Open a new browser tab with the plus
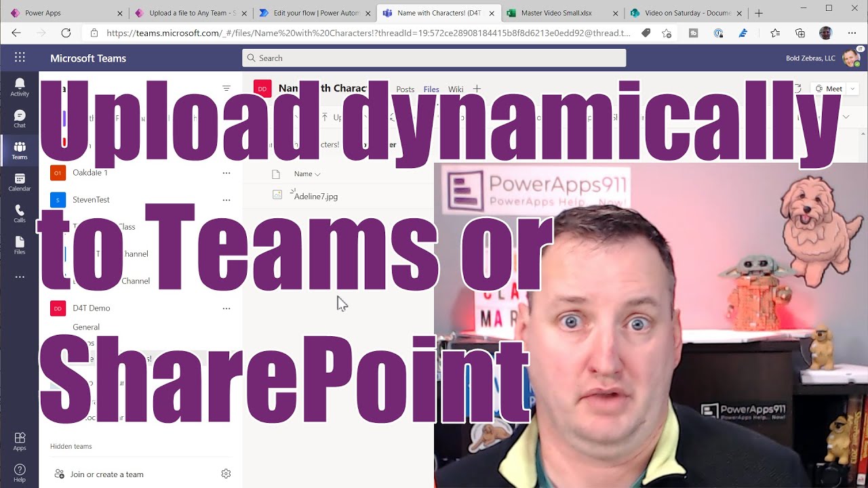 tap(759, 13)
